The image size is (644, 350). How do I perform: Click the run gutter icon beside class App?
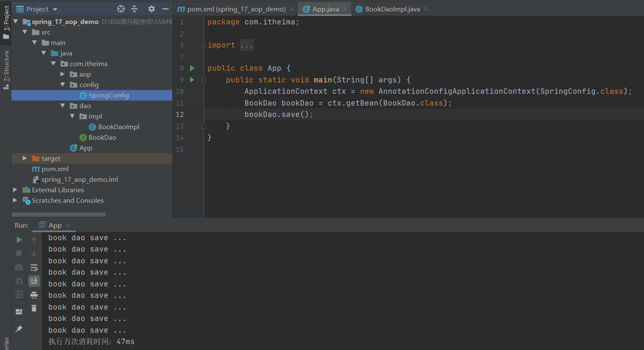(192, 68)
